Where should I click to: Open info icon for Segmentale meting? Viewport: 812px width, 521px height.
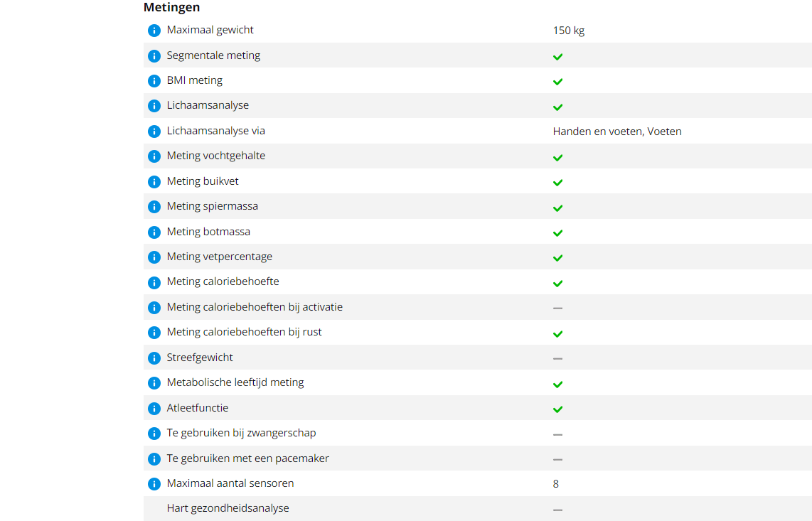click(x=154, y=55)
